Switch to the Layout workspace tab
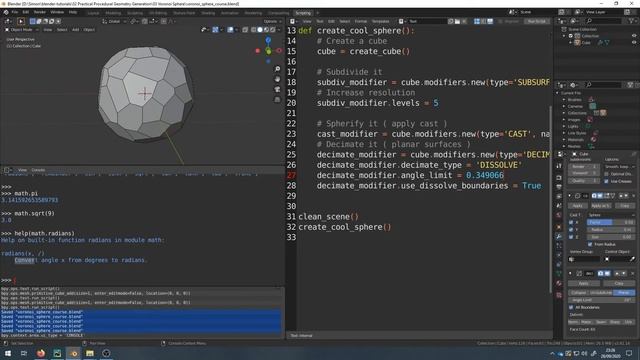This screenshot has width=640, height=360. pyautogui.click(x=93, y=13)
